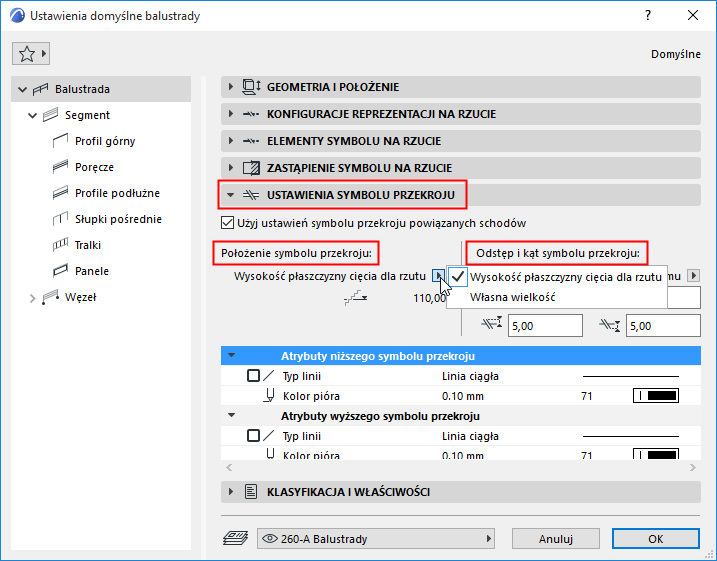Collapse the Balustrada tree node
This screenshot has width=717, height=561.
point(22,89)
